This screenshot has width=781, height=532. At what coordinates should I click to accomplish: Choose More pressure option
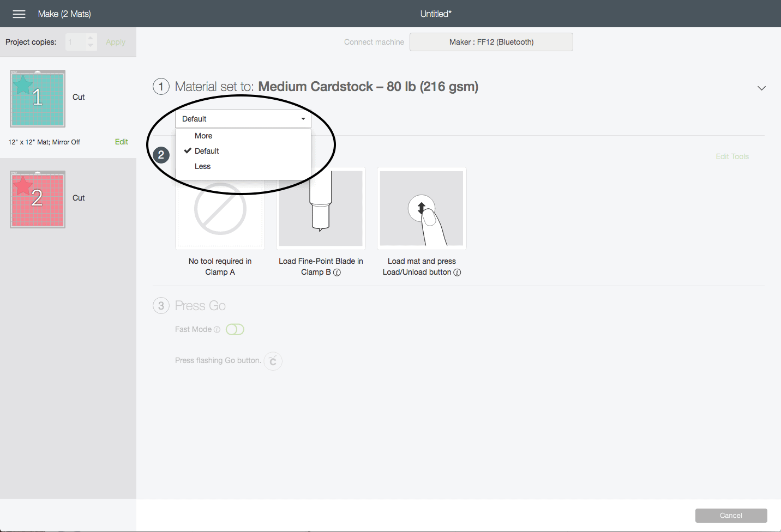203,136
